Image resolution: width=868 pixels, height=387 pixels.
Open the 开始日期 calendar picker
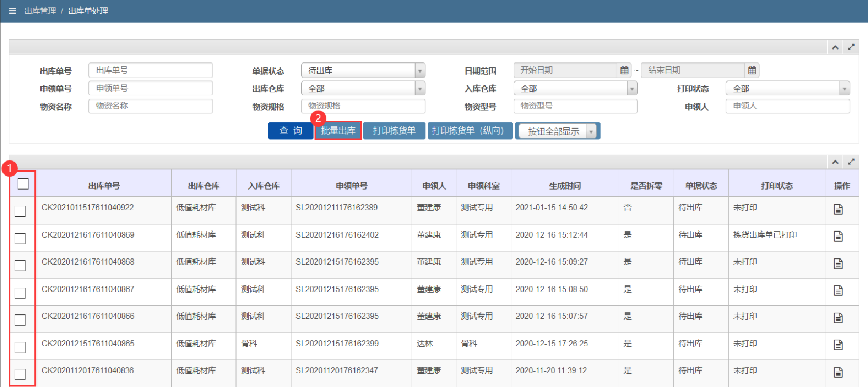[x=624, y=70]
